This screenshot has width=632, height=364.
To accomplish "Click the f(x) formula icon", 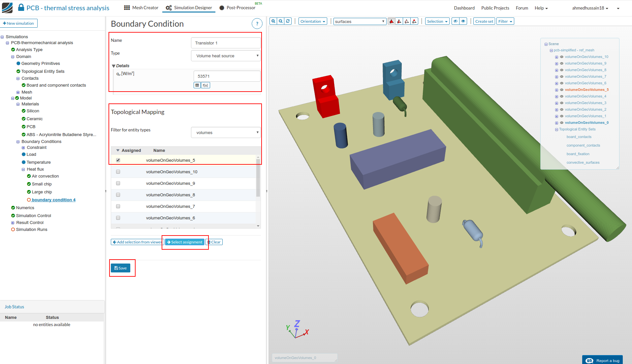I will (205, 85).
